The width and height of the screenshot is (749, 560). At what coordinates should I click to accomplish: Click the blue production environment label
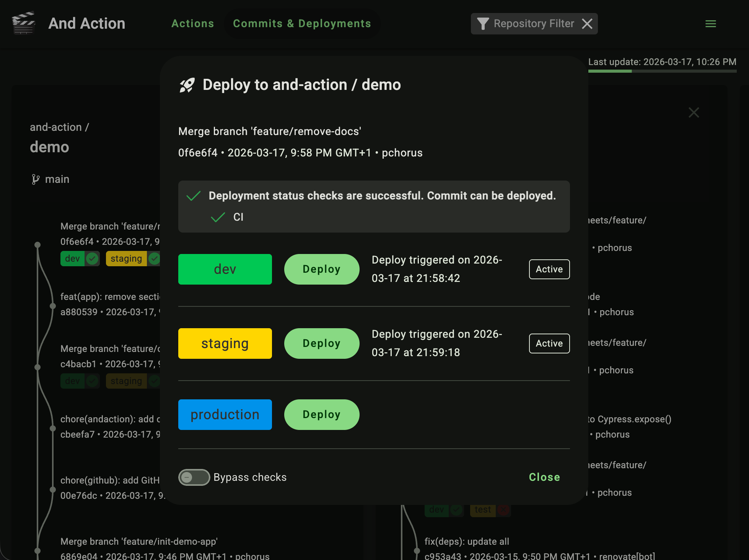[x=225, y=415]
